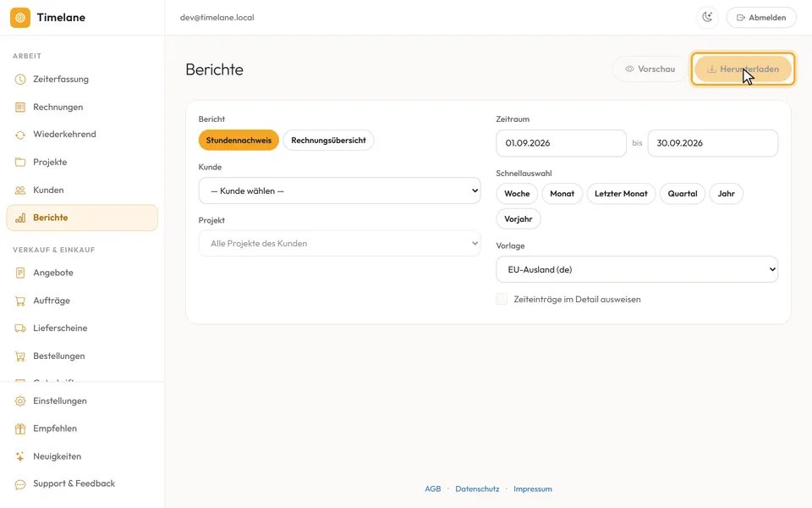
Task: Open the Kunde wählen dropdown
Action: point(340,190)
